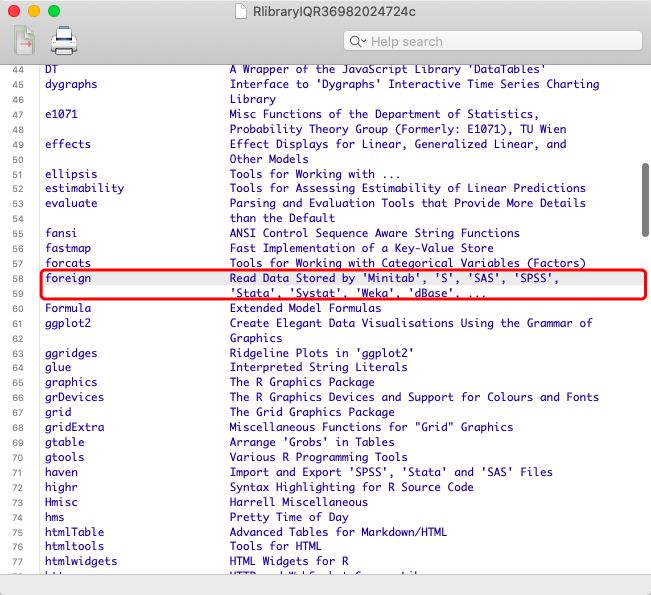Minimize the window using yellow button

pos(34,10)
